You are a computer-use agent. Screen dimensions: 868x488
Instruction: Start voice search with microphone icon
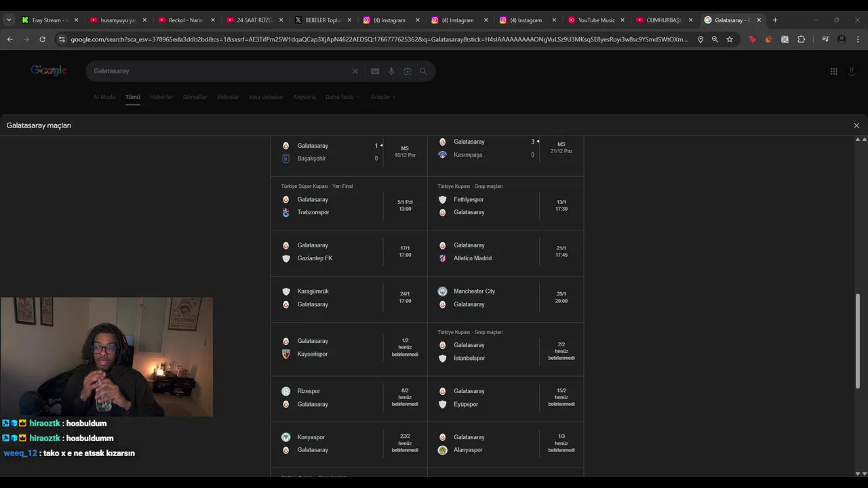point(391,71)
